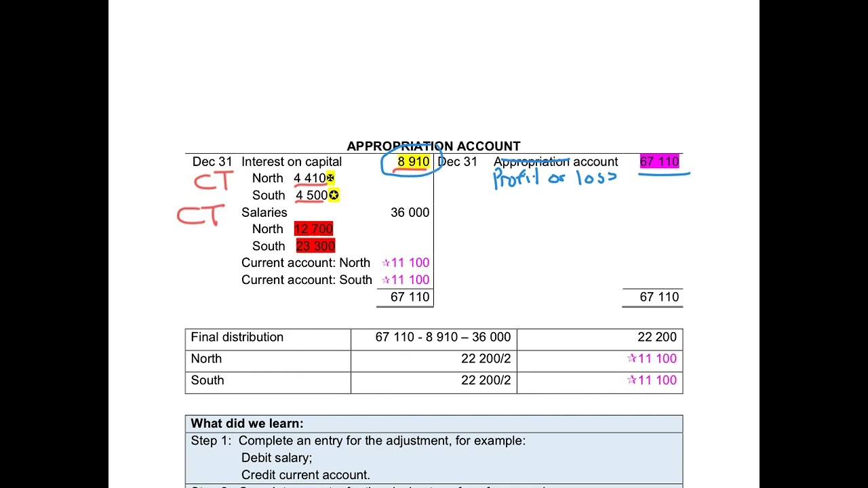Click the formula '67 110 - 8 910 – 36 000'
Viewport: 868px width, 488px height.
[x=443, y=338]
